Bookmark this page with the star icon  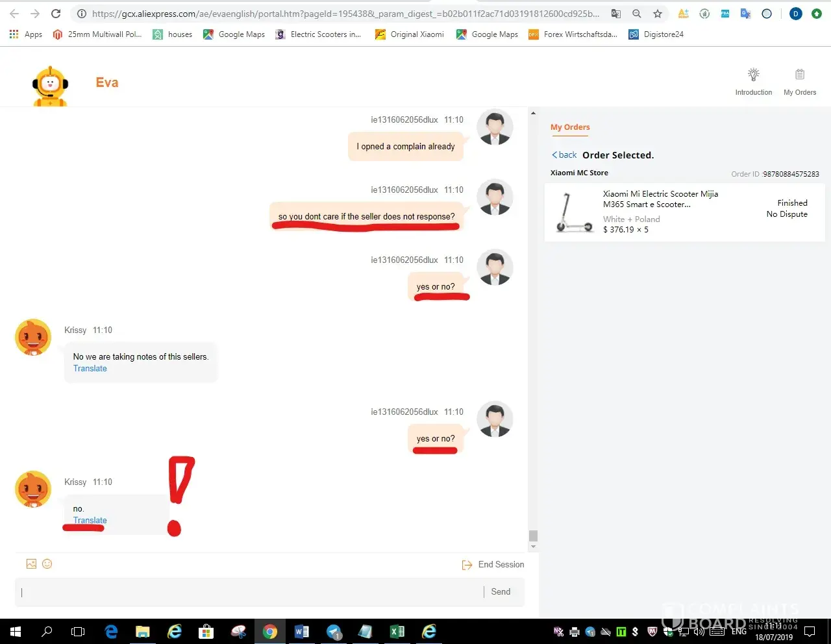click(x=658, y=14)
